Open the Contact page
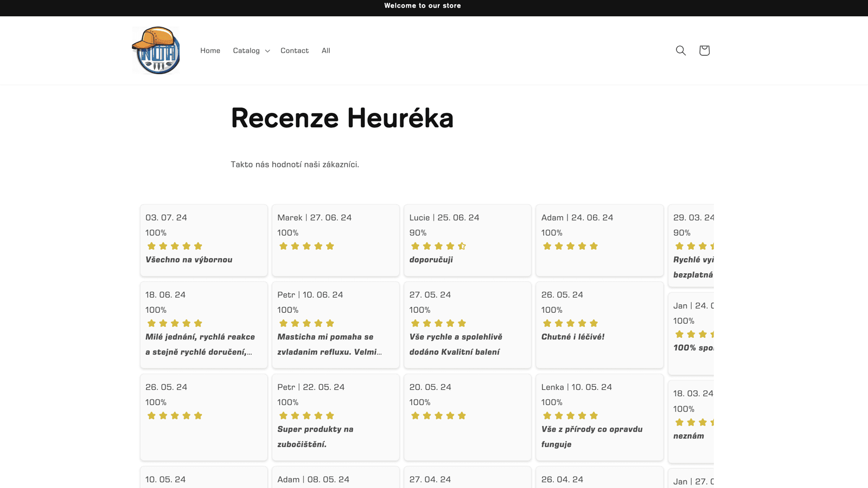Screen dimensions: 868x488 point(295,50)
